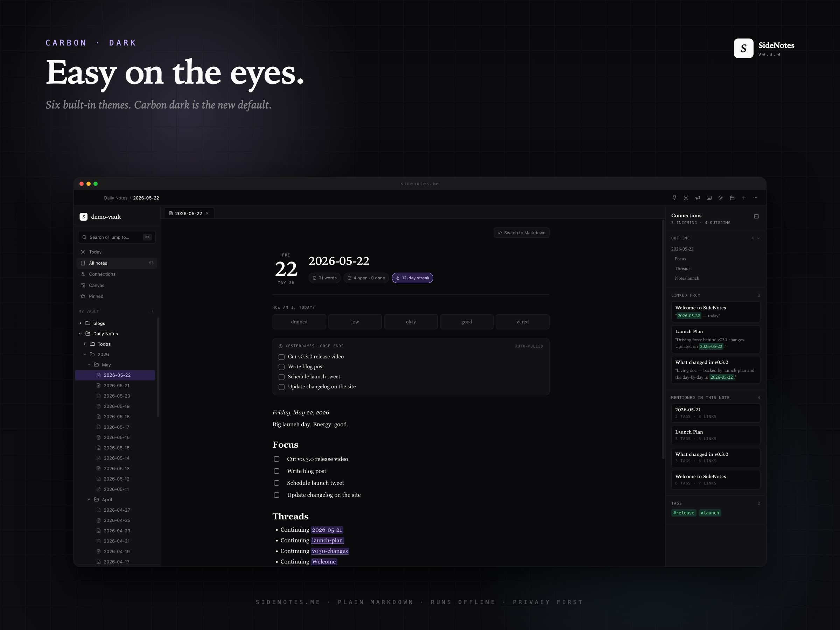Collapse the 2026 folder chevron
The width and height of the screenshot is (840, 630).
coord(84,354)
